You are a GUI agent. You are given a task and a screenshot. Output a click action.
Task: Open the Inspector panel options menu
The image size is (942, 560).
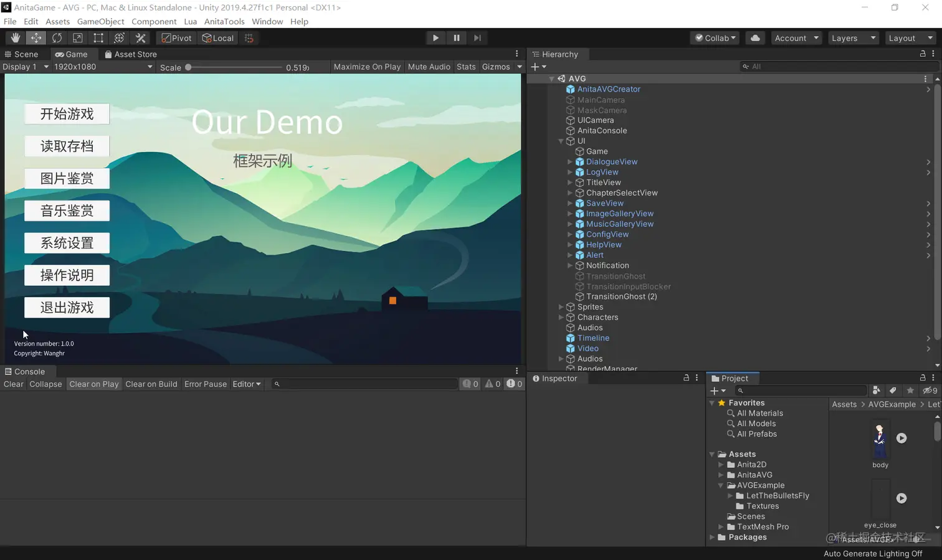697,378
